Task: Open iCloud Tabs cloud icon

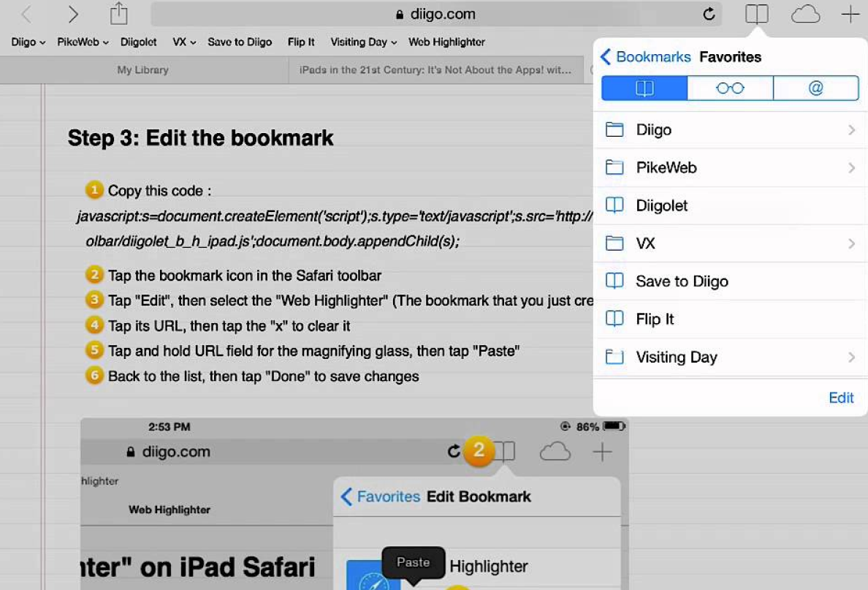Action: [805, 14]
